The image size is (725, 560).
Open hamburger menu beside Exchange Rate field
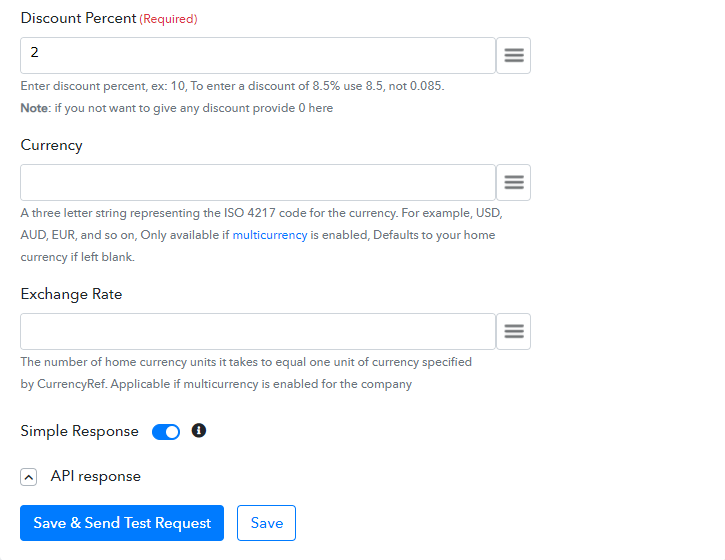pyautogui.click(x=513, y=332)
